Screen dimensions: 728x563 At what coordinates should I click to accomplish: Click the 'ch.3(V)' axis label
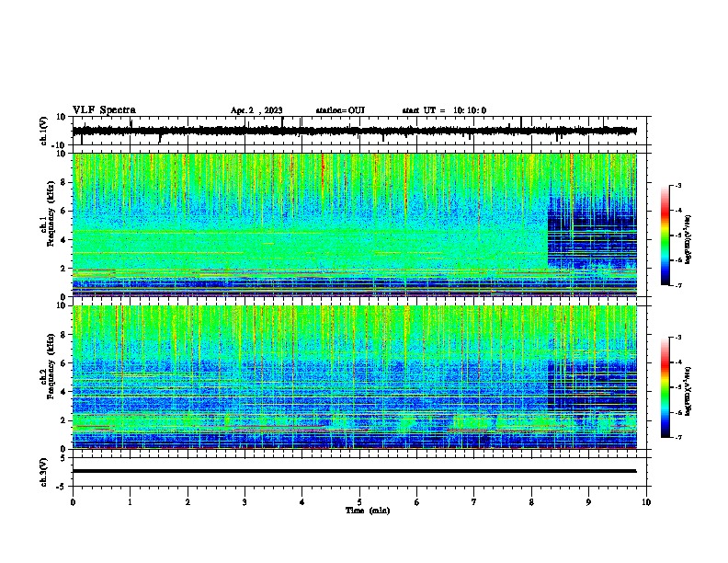pos(44,472)
